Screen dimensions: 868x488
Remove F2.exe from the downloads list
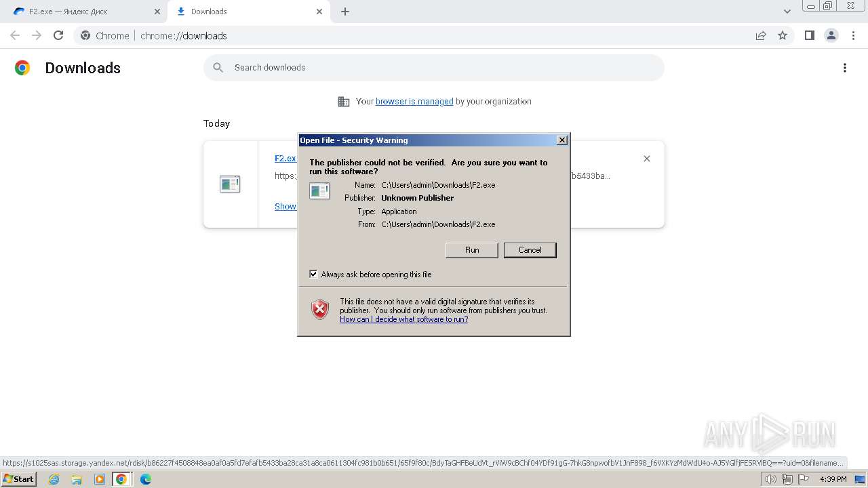[x=647, y=159]
